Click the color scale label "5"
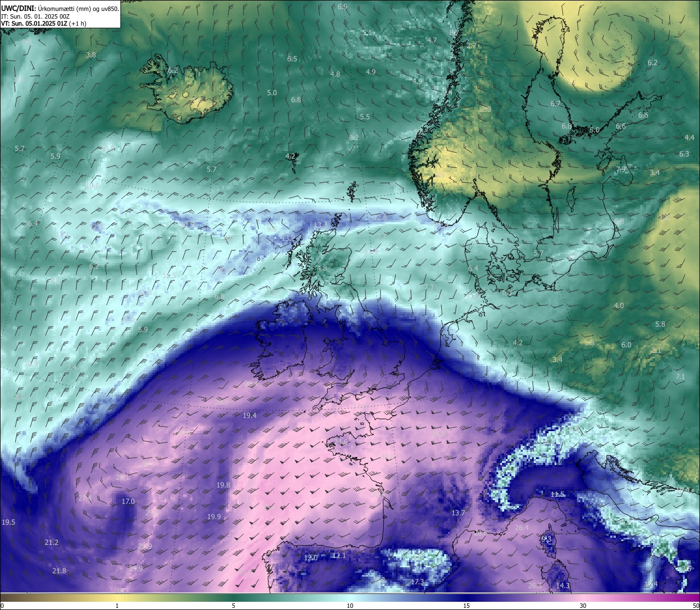Screen dimensions: 700x610 tap(234, 606)
